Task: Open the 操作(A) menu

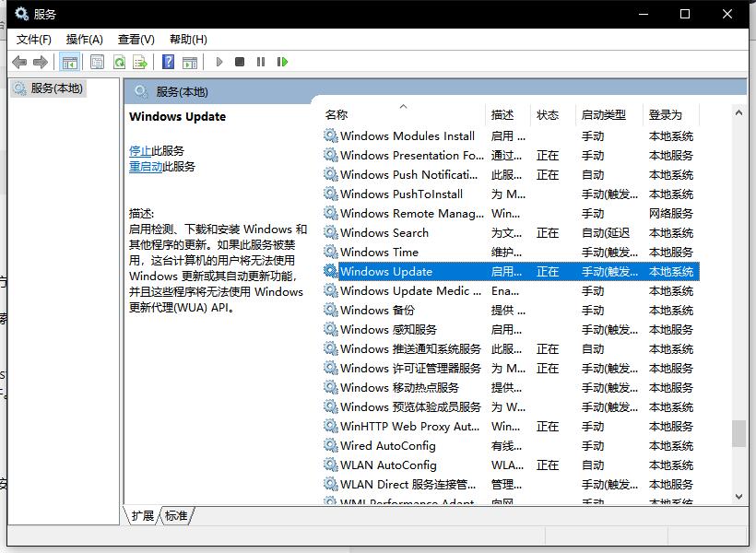Action: [x=85, y=39]
